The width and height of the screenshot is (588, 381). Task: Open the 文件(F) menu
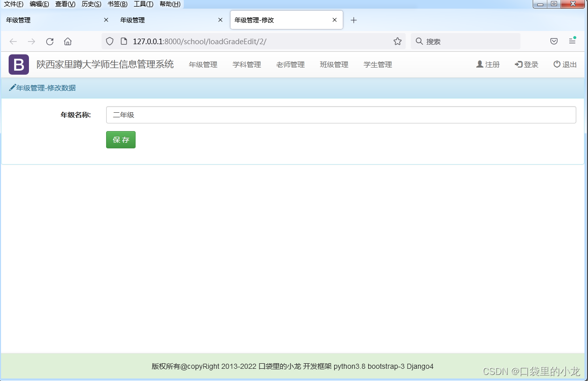click(x=14, y=4)
